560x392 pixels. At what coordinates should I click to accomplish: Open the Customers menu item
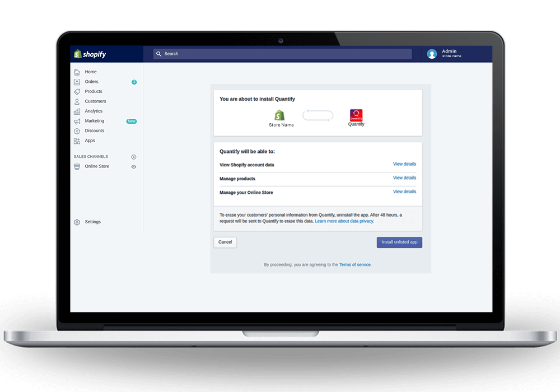(x=95, y=101)
